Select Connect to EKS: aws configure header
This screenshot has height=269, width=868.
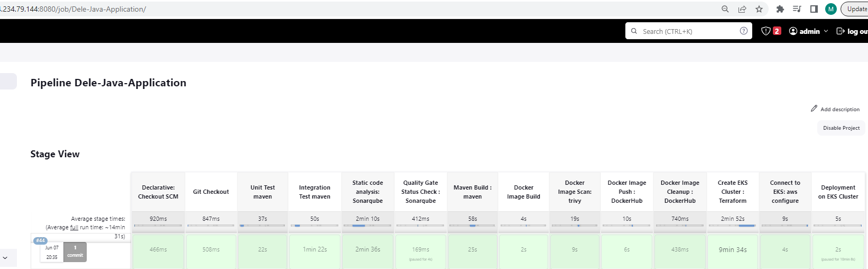click(785, 192)
